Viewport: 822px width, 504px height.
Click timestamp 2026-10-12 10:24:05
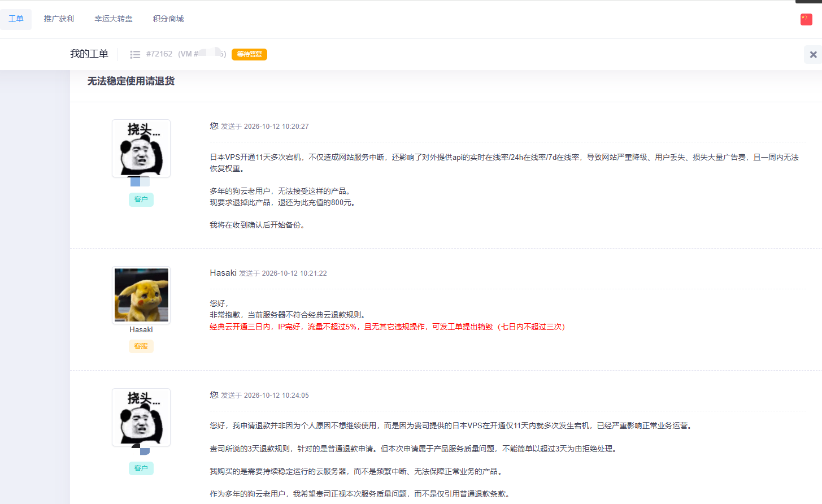pos(276,396)
